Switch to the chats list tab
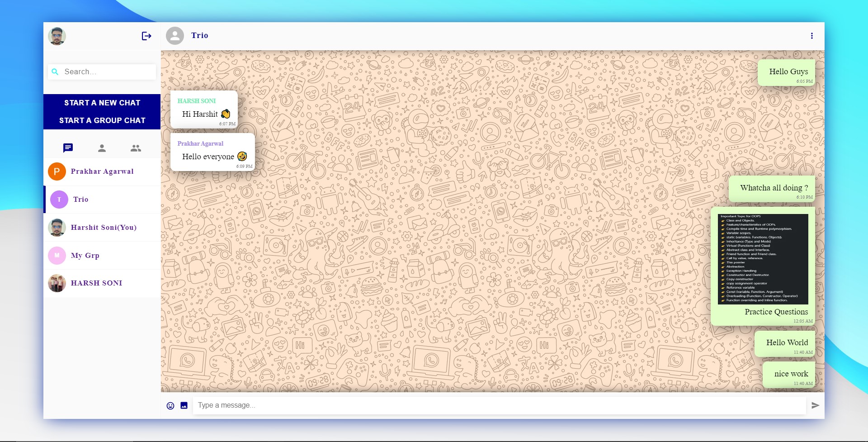This screenshot has height=442, width=868. 68,148
